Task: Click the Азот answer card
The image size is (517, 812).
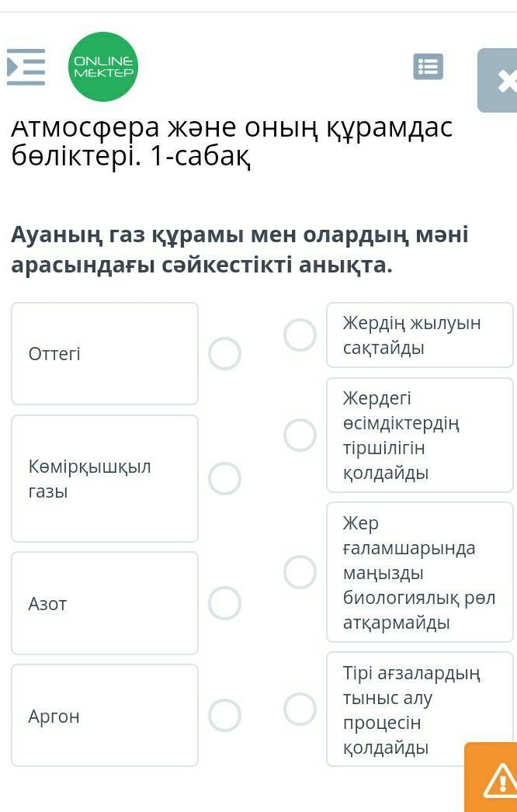Action: point(105,603)
